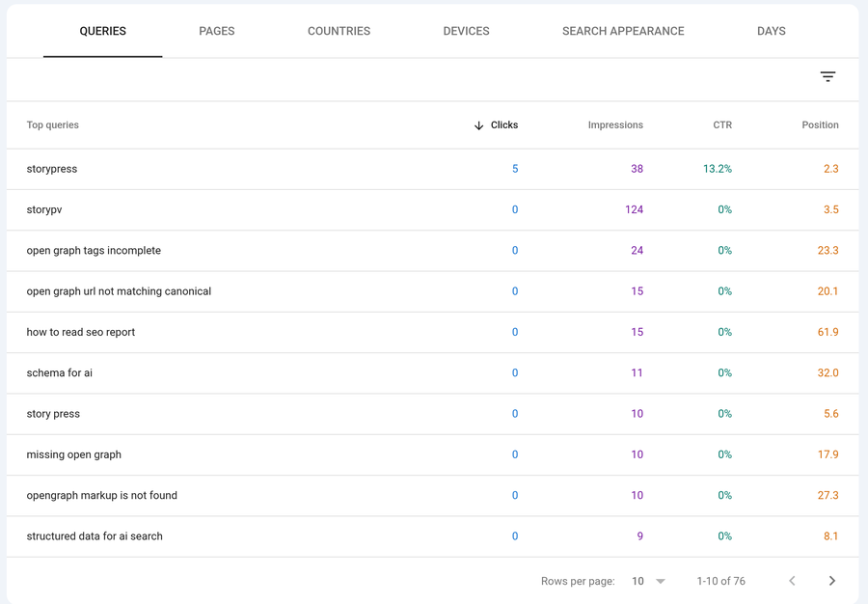Click the 61.9 position value
868x604 pixels.
click(827, 332)
